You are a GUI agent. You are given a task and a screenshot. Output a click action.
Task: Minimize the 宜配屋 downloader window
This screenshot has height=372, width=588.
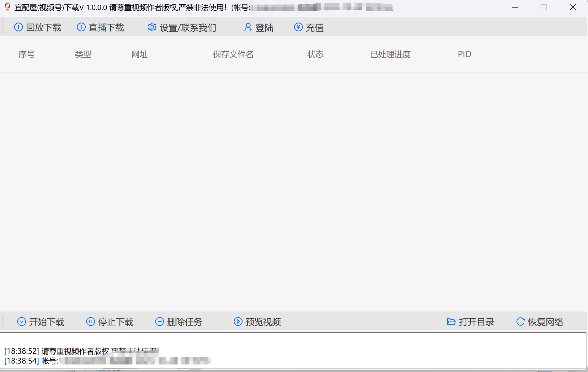pos(515,7)
